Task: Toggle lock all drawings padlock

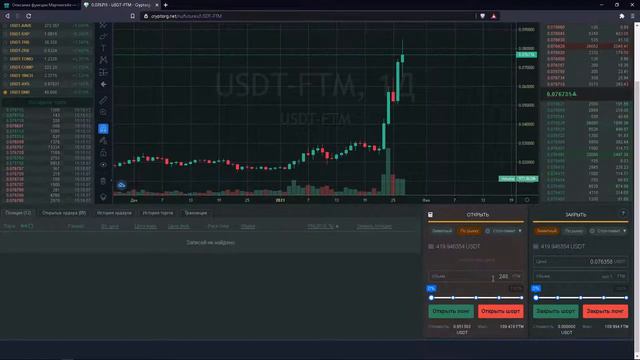Action: pyautogui.click(x=103, y=153)
